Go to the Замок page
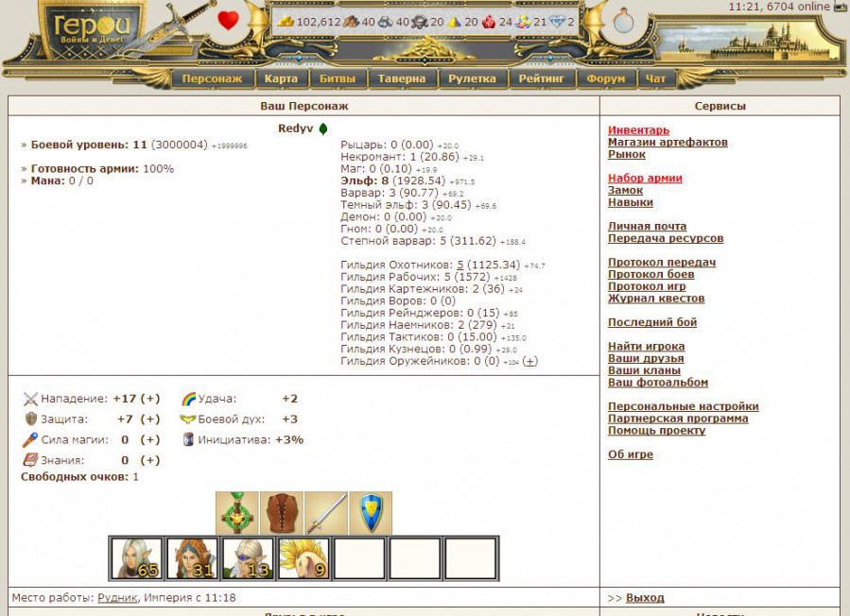The width and height of the screenshot is (850, 616). 626,190
